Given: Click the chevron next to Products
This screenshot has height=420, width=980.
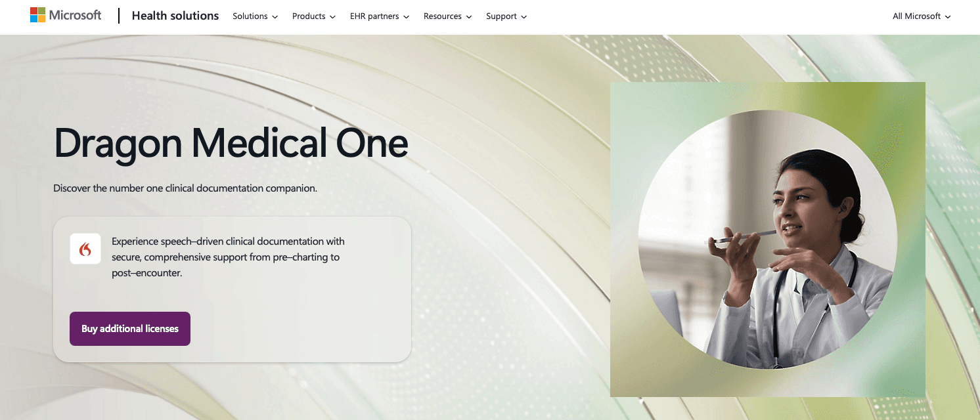Looking at the screenshot, I should pos(332,17).
